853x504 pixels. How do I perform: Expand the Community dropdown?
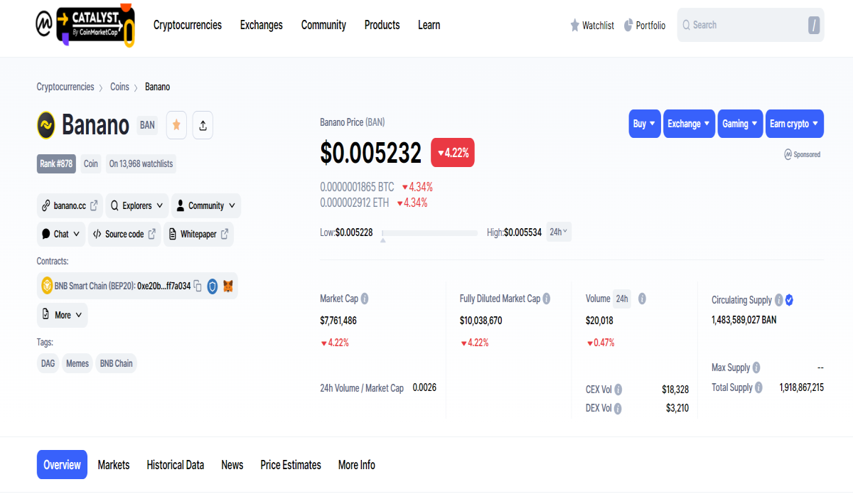[206, 205]
